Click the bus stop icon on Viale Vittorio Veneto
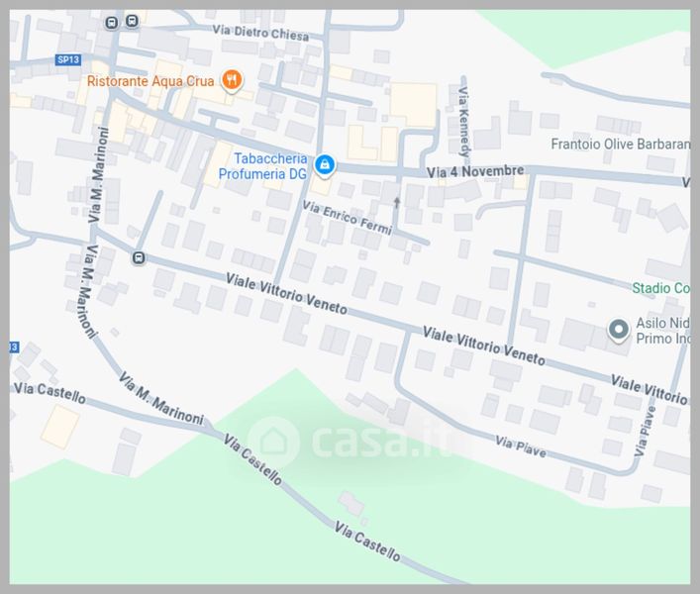 (x=139, y=257)
